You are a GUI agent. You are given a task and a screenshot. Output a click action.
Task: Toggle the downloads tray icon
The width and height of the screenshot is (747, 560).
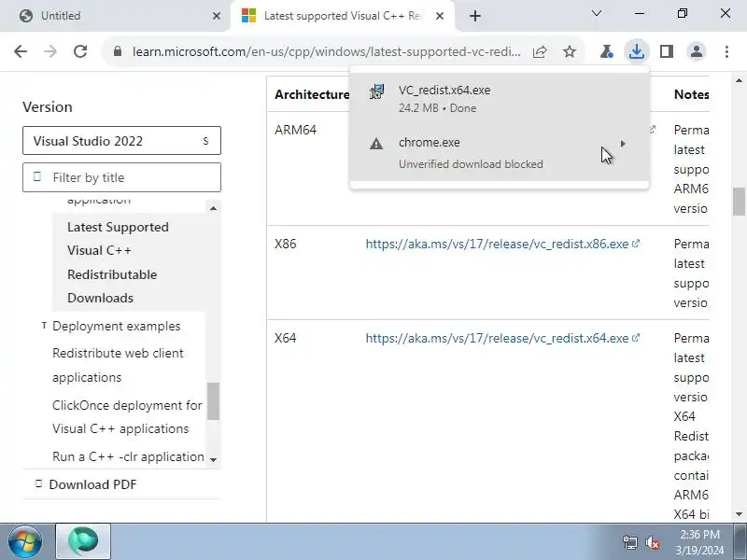[637, 51]
